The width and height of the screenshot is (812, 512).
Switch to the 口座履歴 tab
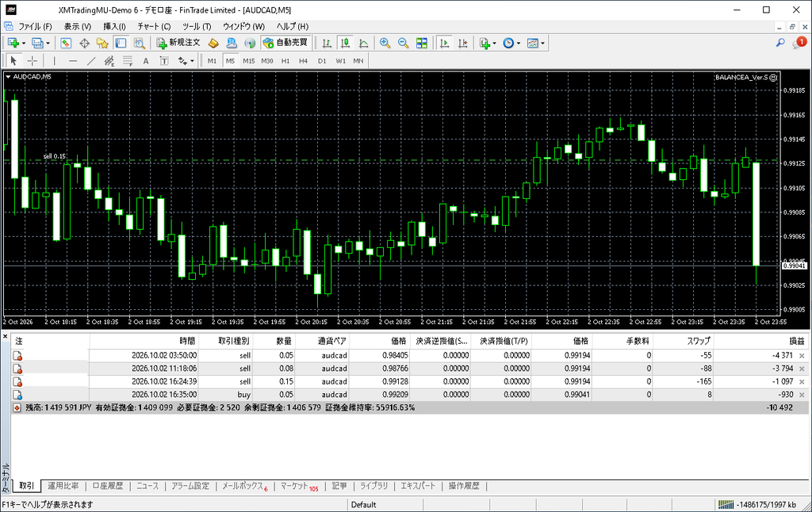pos(108,486)
